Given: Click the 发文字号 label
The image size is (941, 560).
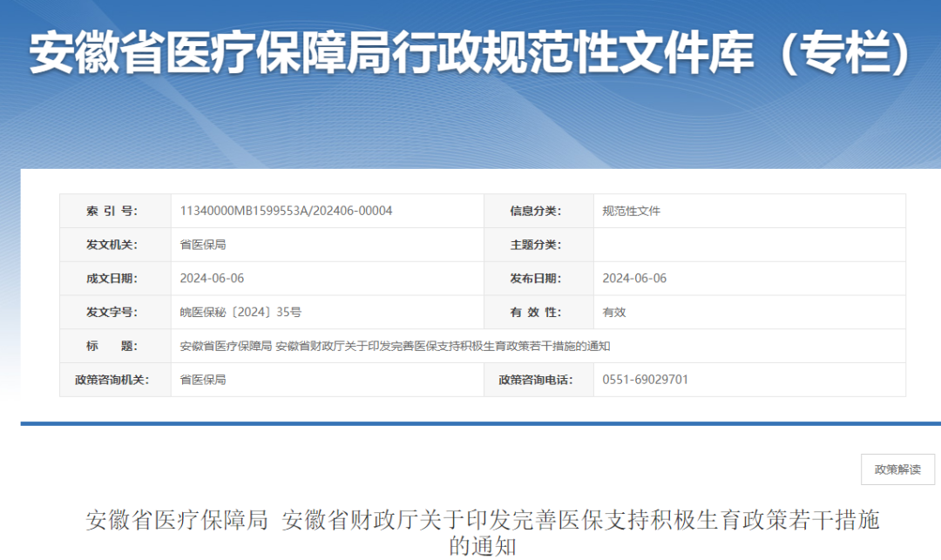Looking at the screenshot, I should tap(112, 312).
